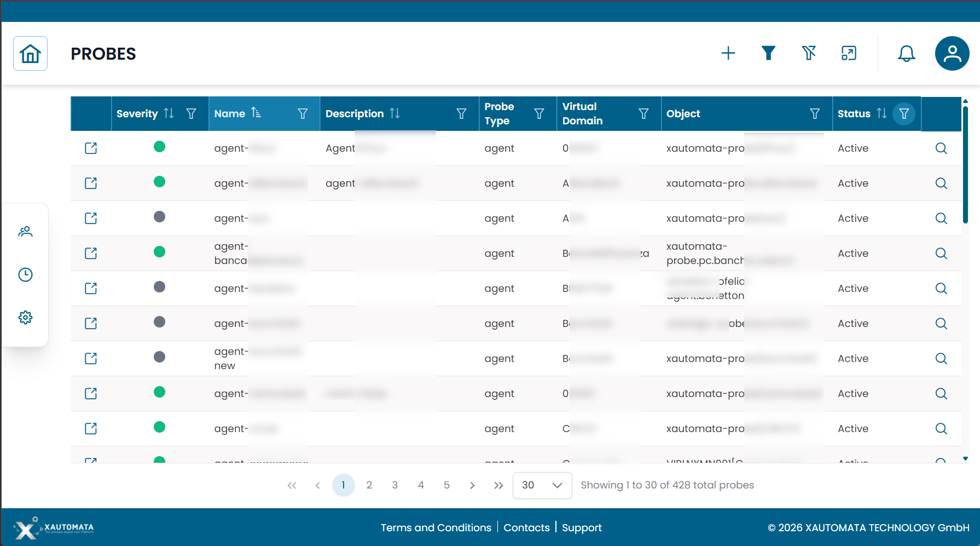
Task: Toggle Severity column sort arrows
Action: coord(169,113)
